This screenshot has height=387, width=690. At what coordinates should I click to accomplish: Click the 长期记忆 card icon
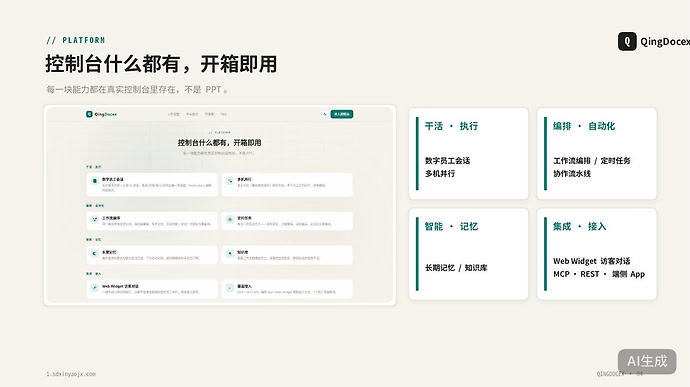(95, 253)
